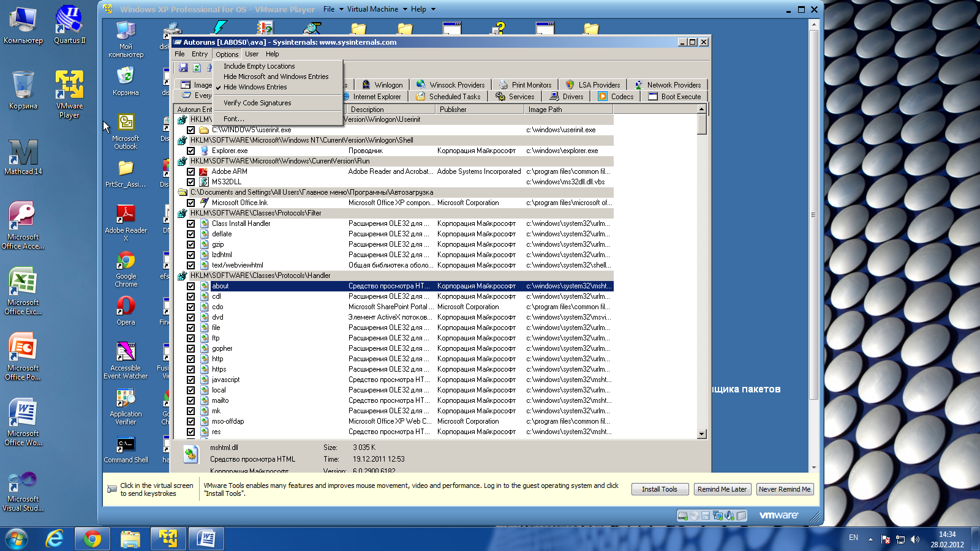Select the mso-offdap handler row
980x551 pixels.
pos(394,421)
